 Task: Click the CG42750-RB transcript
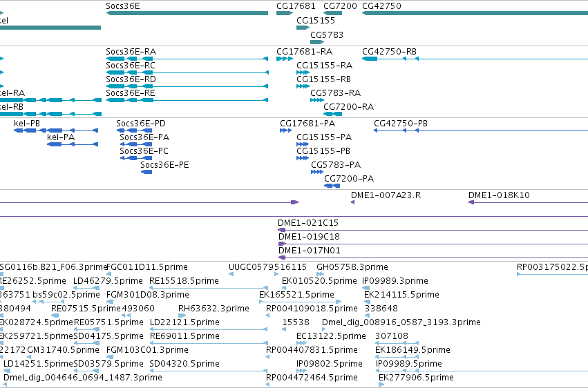click(475, 59)
